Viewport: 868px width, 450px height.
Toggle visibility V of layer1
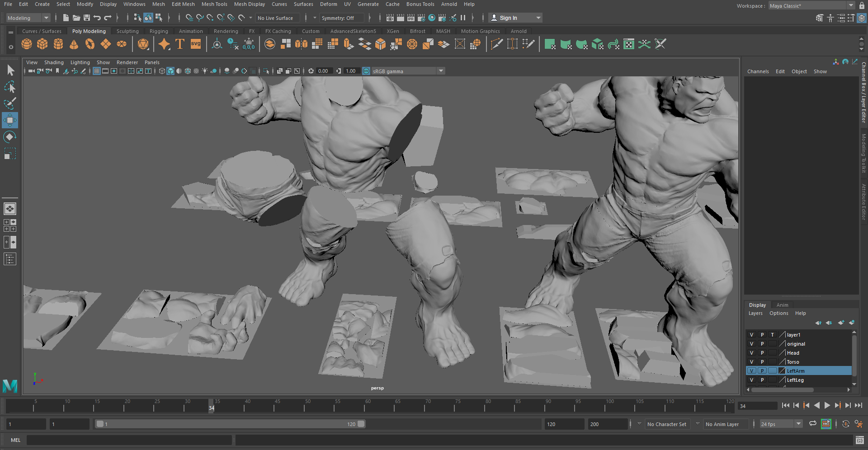752,335
